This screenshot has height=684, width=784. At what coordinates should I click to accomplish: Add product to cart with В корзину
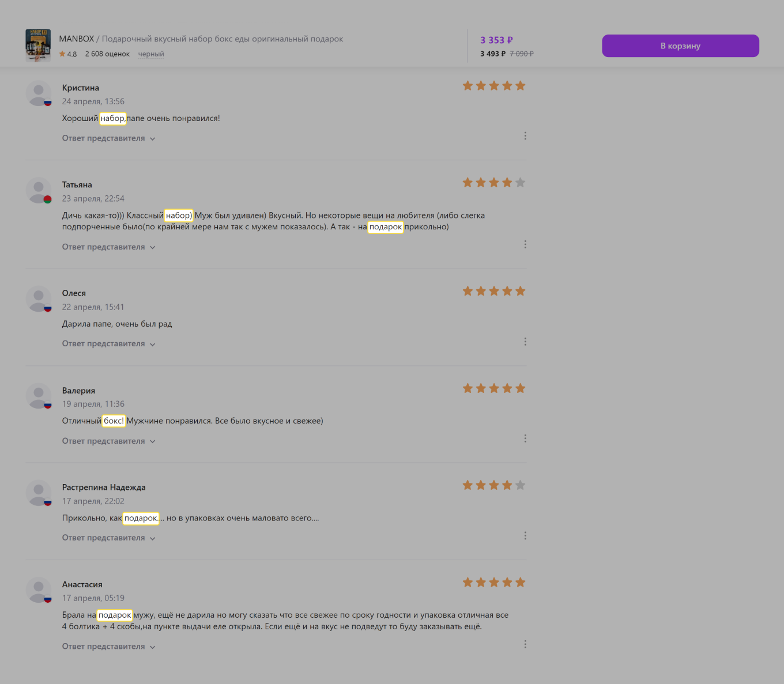pyautogui.click(x=680, y=46)
